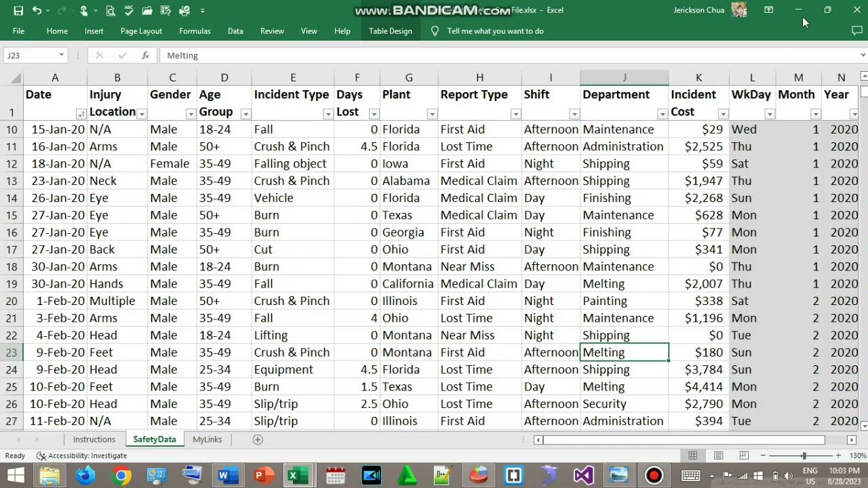Open the Formulas ribbon tab

(195, 31)
